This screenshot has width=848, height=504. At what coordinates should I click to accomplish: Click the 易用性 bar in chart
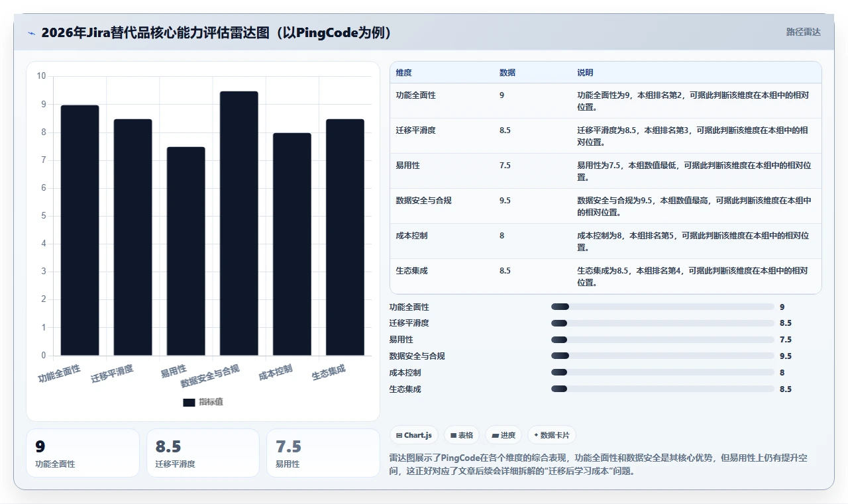pyautogui.click(x=185, y=251)
